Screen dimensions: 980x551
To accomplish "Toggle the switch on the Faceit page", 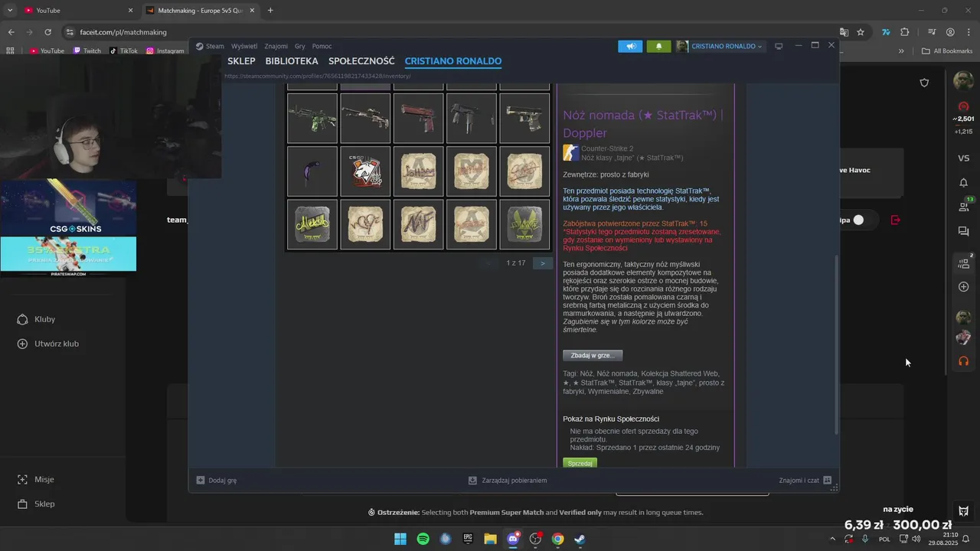I will [859, 220].
